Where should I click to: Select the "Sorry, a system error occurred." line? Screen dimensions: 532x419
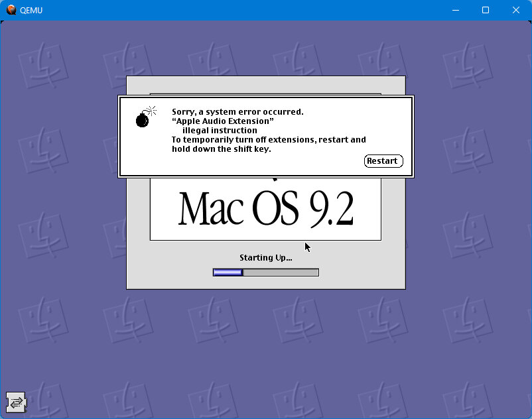tap(237, 112)
